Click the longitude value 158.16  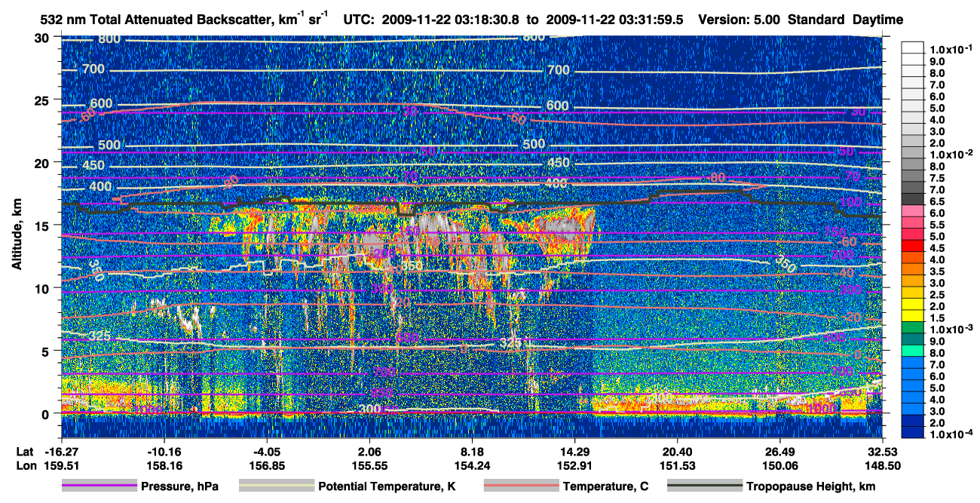click(164, 465)
